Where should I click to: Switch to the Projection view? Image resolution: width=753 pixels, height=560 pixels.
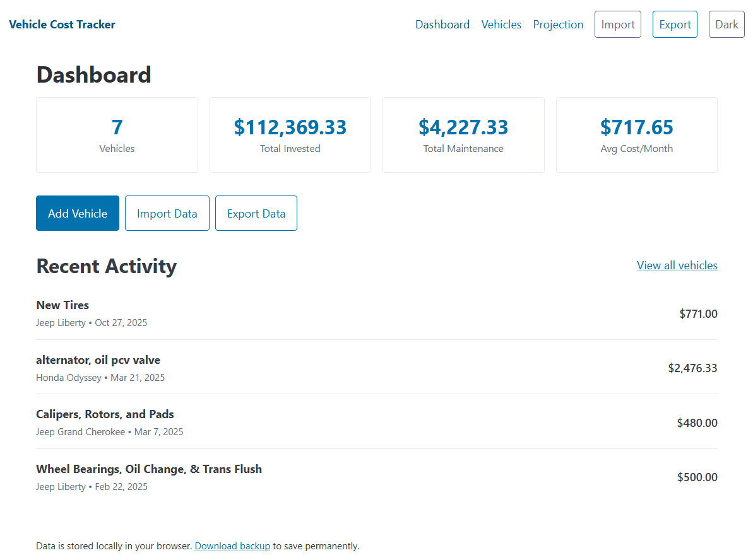(x=558, y=24)
